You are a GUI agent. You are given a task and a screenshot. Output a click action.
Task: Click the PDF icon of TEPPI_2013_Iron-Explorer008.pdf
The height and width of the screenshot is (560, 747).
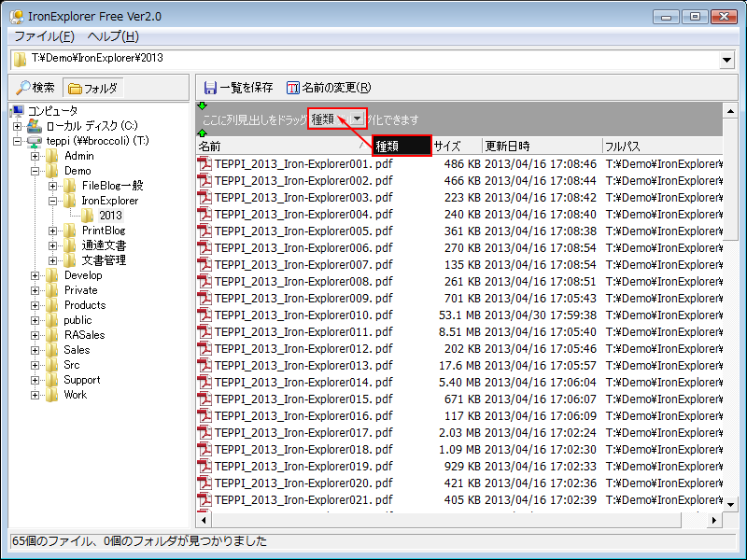[x=204, y=282]
